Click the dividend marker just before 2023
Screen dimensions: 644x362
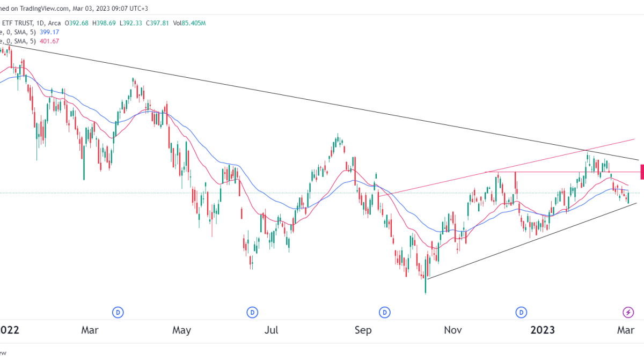[x=521, y=312]
